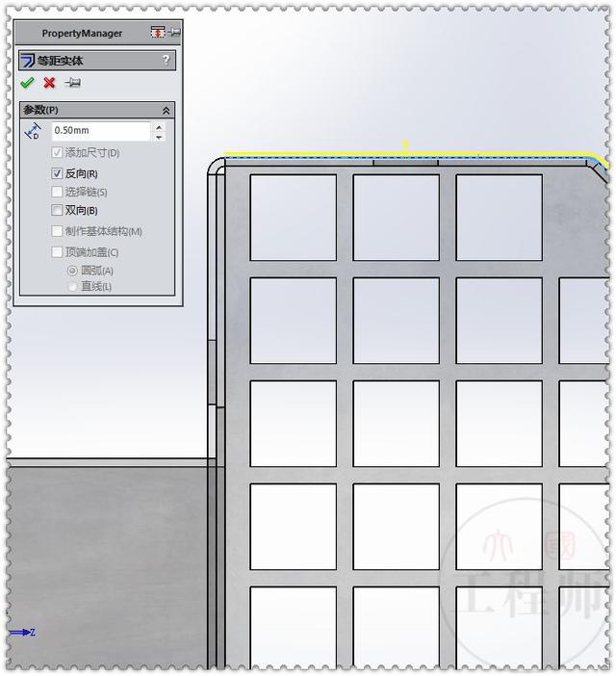Click the auto-collapse icon in PropertyManager header
This screenshot has height=676, width=616.
158,33
